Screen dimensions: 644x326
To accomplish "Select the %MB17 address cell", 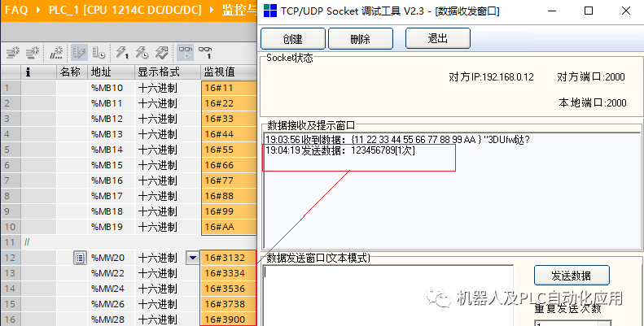I will point(111,196).
